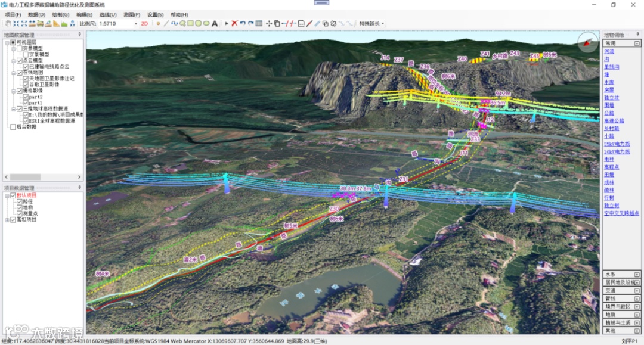This screenshot has height=345, width=644.
Task: Select the 默认项目 tree item
Action: pyautogui.click(x=26, y=195)
